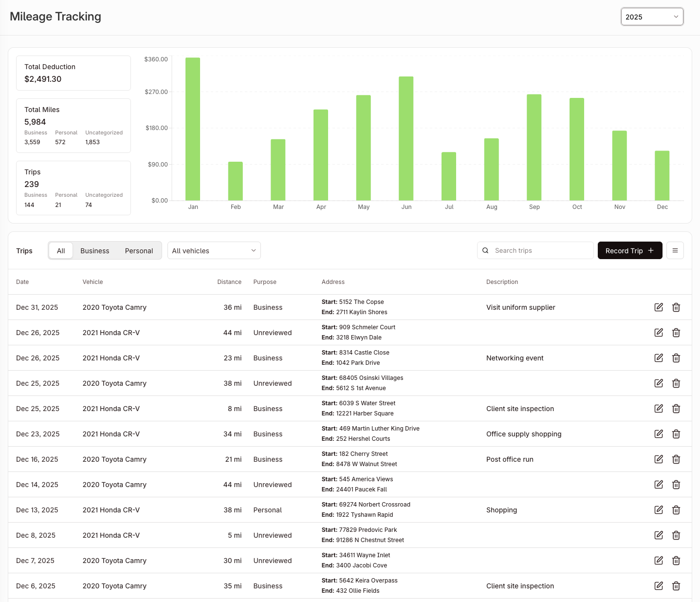Delete the Office supply shopping trip
Viewport: 700px width, 602px height.
point(676,434)
